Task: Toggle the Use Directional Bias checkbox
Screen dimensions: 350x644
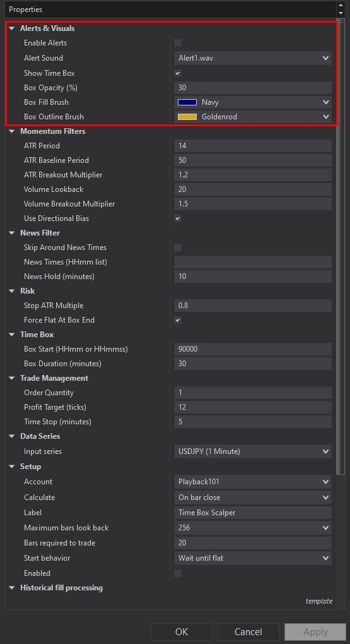Action: click(x=178, y=218)
